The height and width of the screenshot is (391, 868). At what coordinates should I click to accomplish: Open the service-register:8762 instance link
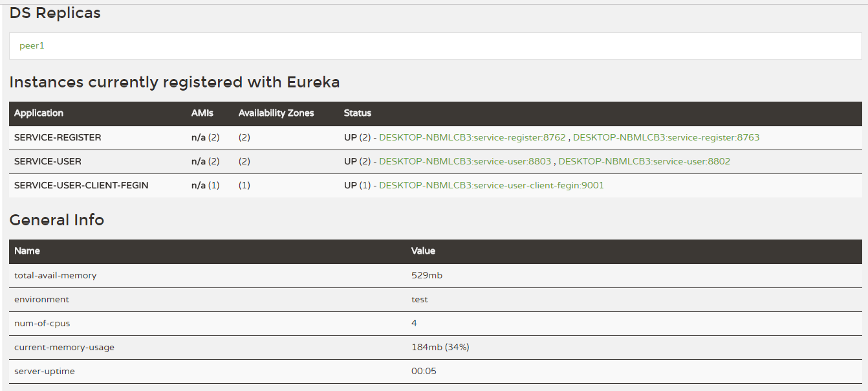click(472, 137)
